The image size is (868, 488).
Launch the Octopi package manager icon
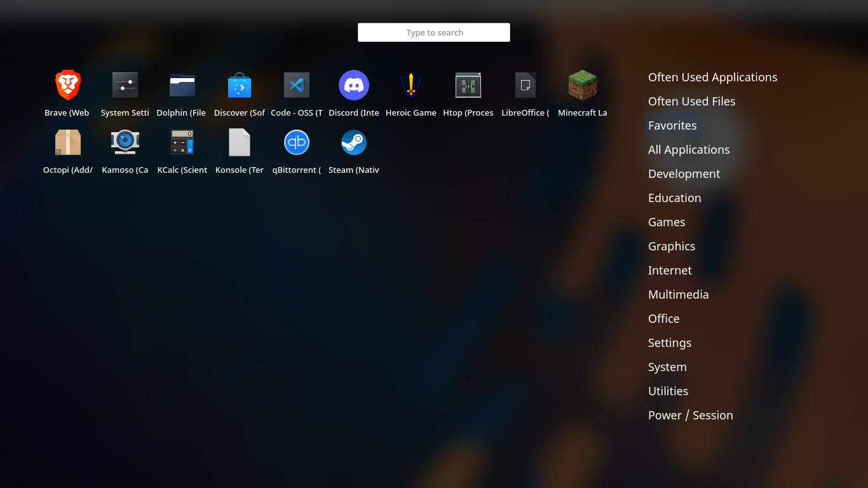tap(68, 142)
